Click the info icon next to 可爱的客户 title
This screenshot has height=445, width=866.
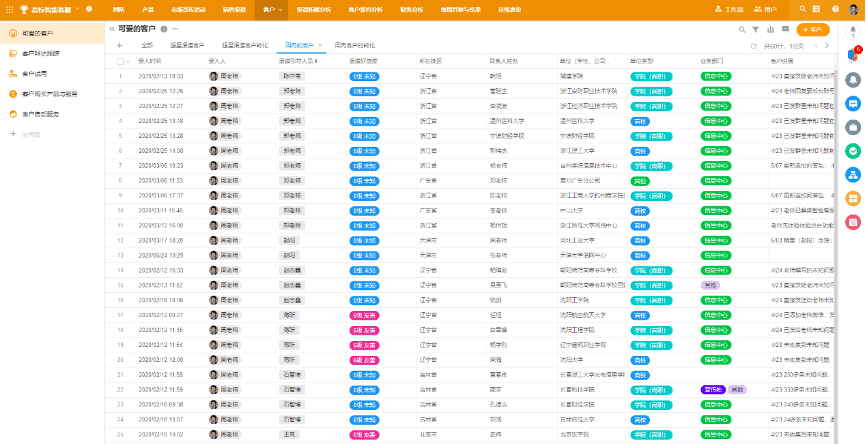click(x=163, y=29)
